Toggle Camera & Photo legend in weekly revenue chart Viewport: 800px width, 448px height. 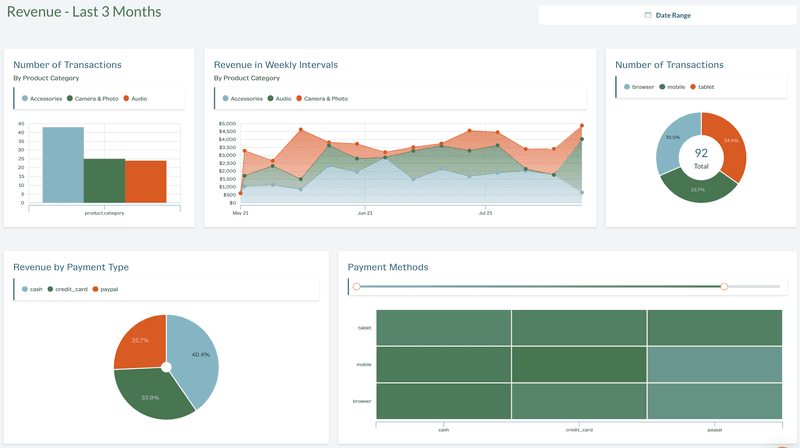(x=322, y=98)
